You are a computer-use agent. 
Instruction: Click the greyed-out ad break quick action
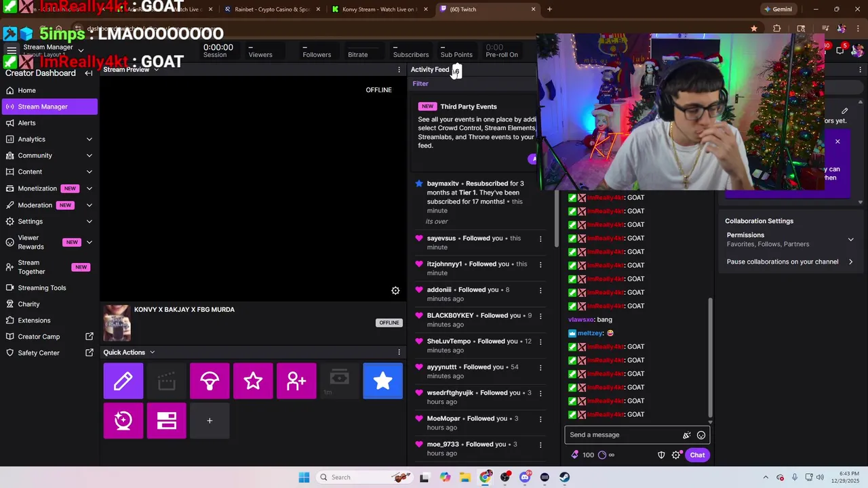click(x=339, y=381)
